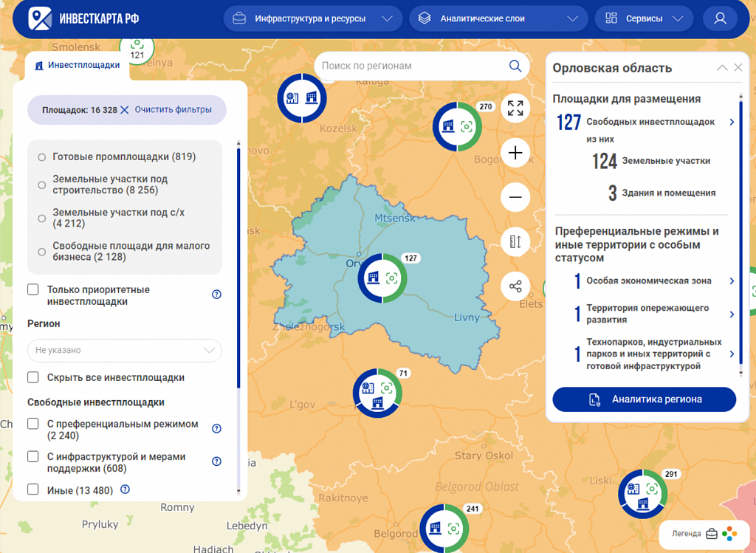Viewport: 756px width, 553px height.
Task: Click the share map icon
Action: click(x=515, y=286)
